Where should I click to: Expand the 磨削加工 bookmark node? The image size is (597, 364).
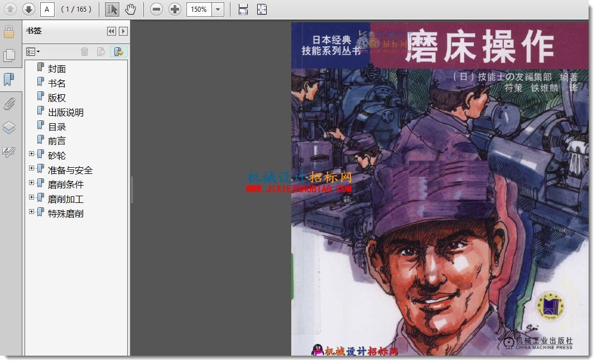coord(32,197)
